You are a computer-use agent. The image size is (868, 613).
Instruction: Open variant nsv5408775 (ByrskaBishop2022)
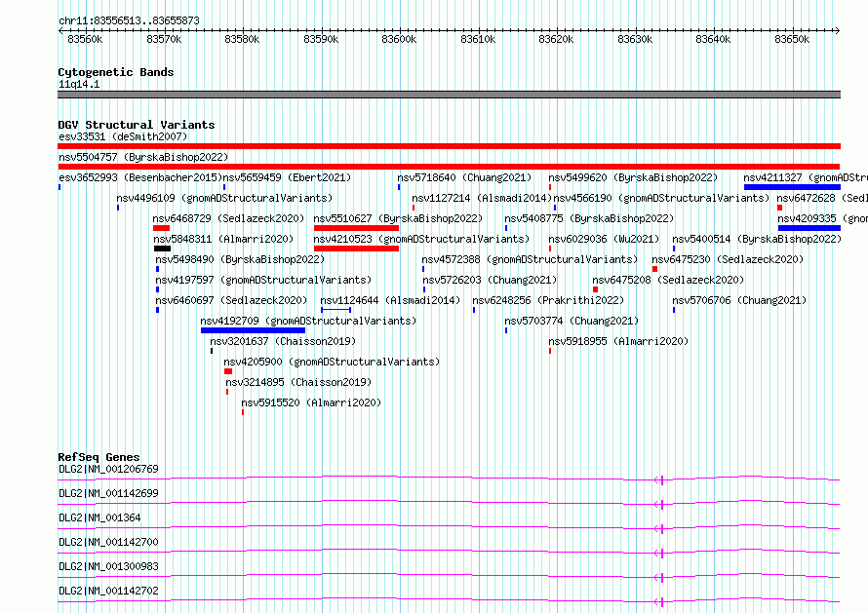tap(589, 218)
